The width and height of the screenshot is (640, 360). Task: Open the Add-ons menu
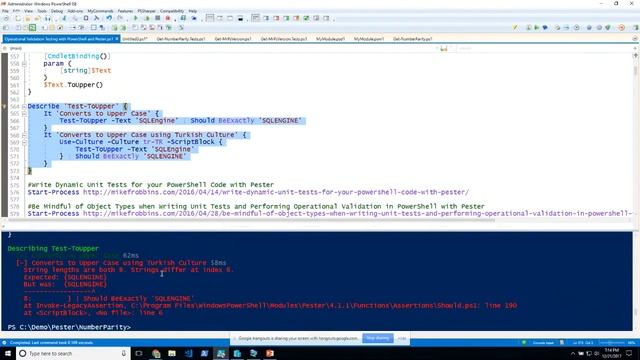click(75, 11)
